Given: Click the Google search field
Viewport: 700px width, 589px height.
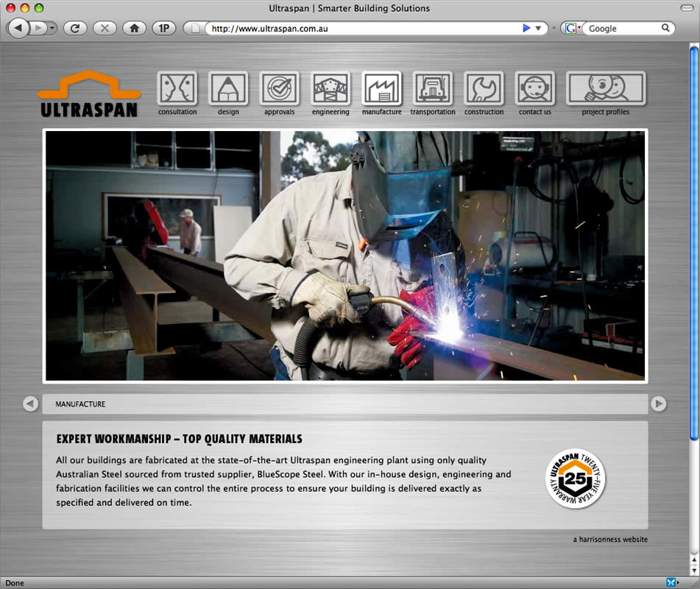Looking at the screenshot, I should pyautogui.click(x=622, y=28).
